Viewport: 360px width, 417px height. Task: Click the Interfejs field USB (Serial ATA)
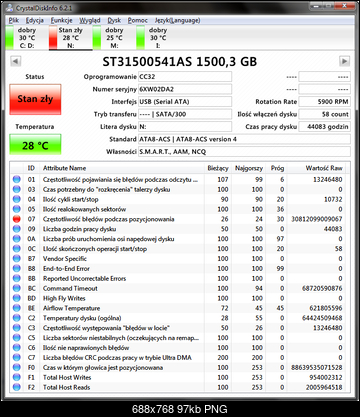pyautogui.click(x=185, y=102)
